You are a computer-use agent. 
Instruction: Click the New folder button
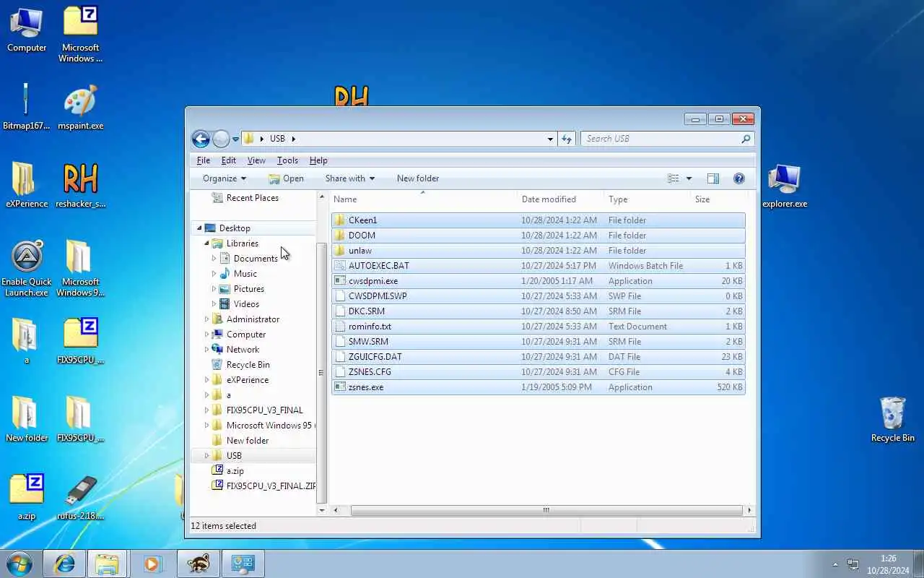tap(418, 178)
